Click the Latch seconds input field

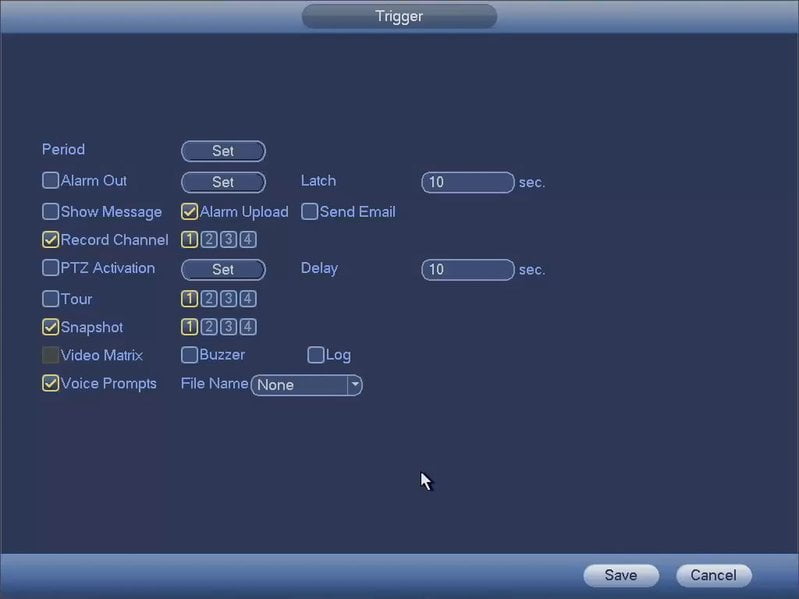(468, 182)
